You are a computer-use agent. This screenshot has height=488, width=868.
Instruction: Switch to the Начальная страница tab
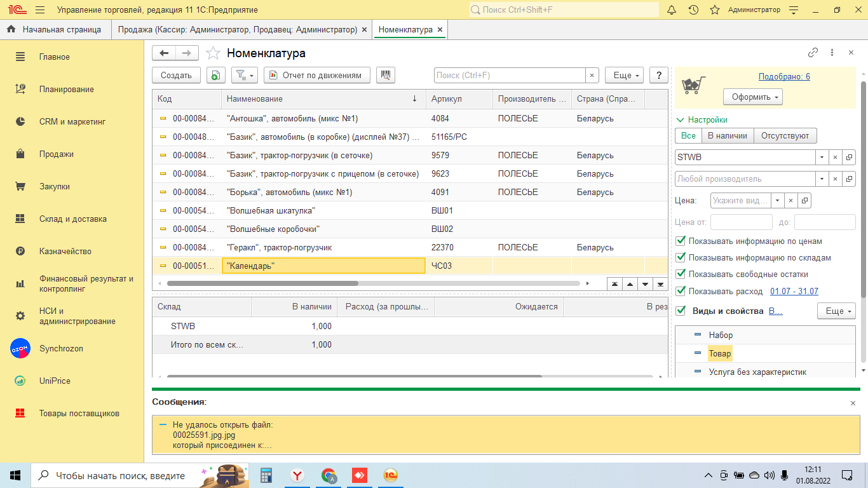(55, 30)
